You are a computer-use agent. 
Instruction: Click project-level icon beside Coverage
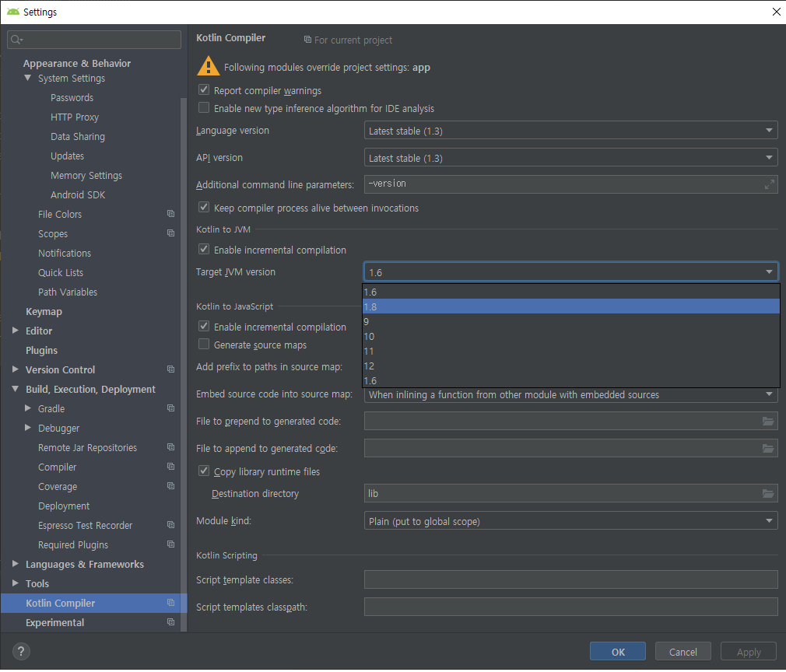[x=171, y=486]
